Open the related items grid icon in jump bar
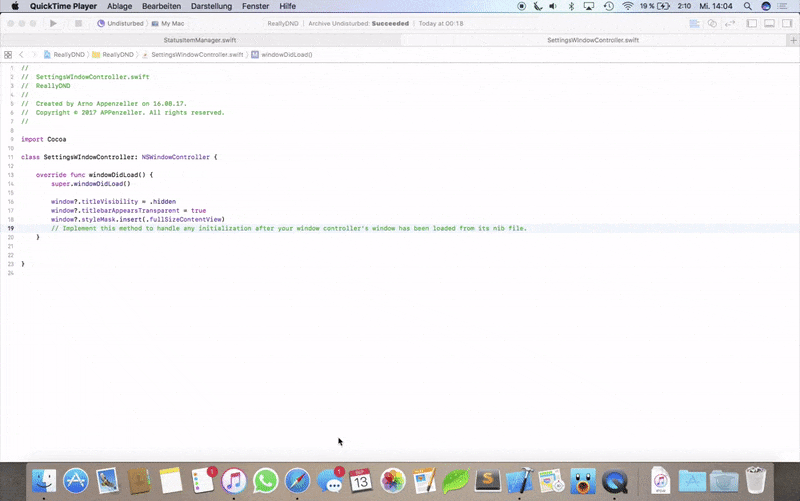 8,54
